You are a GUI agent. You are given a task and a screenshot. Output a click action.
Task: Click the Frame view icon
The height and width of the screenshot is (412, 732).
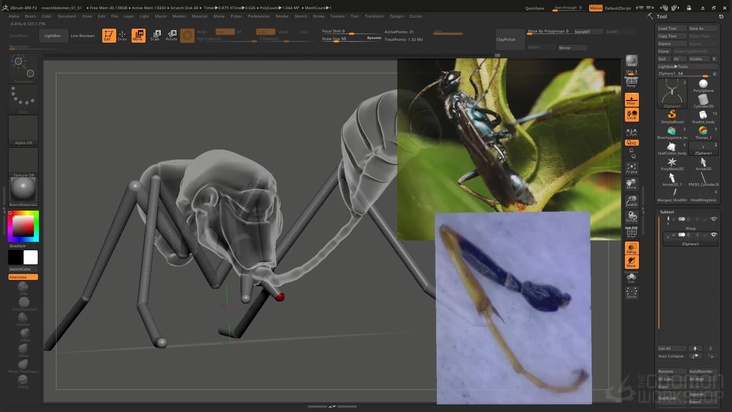(x=632, y=168)
